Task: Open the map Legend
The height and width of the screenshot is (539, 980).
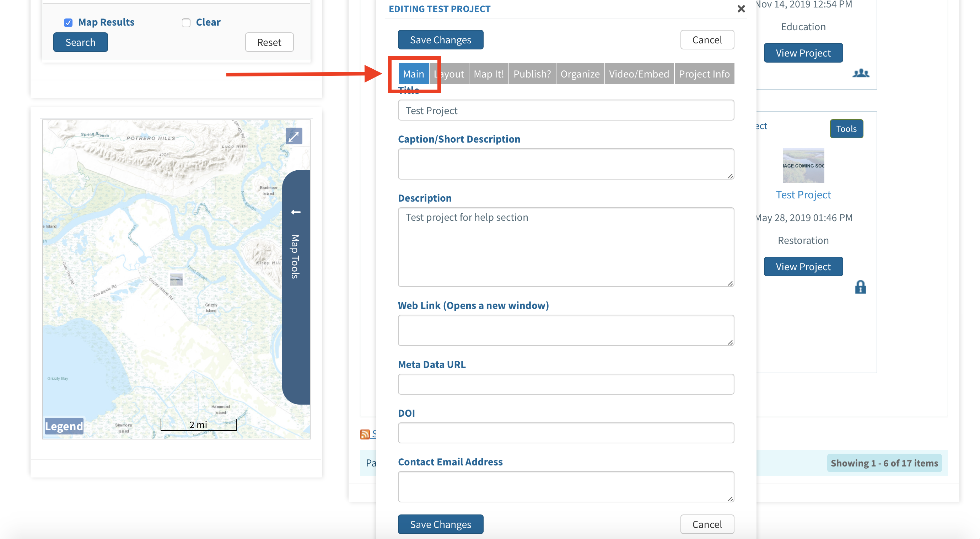Action: click(x=64, y=426)
